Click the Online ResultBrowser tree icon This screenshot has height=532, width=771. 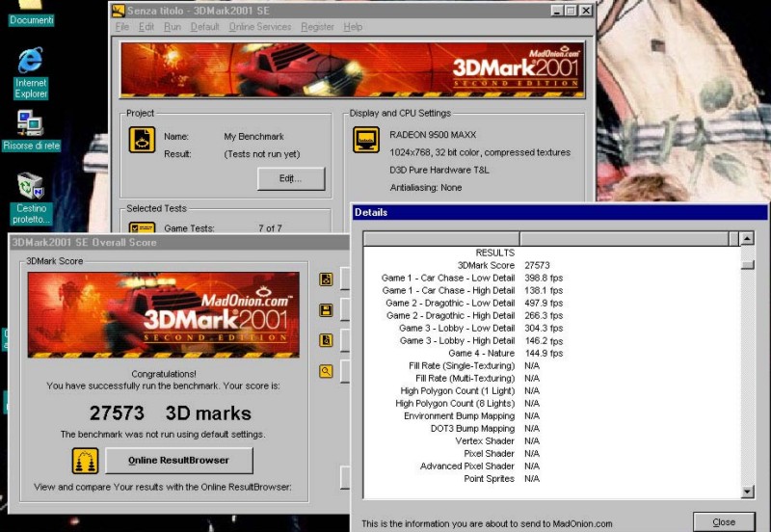[x=85, y=461]
